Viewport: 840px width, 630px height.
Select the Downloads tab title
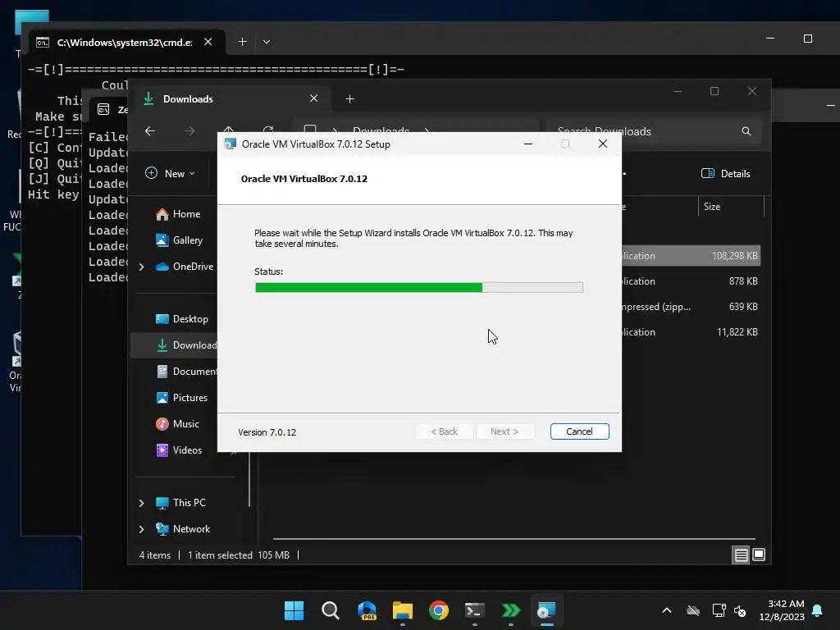pyautogui.click(x=188, y=99)
